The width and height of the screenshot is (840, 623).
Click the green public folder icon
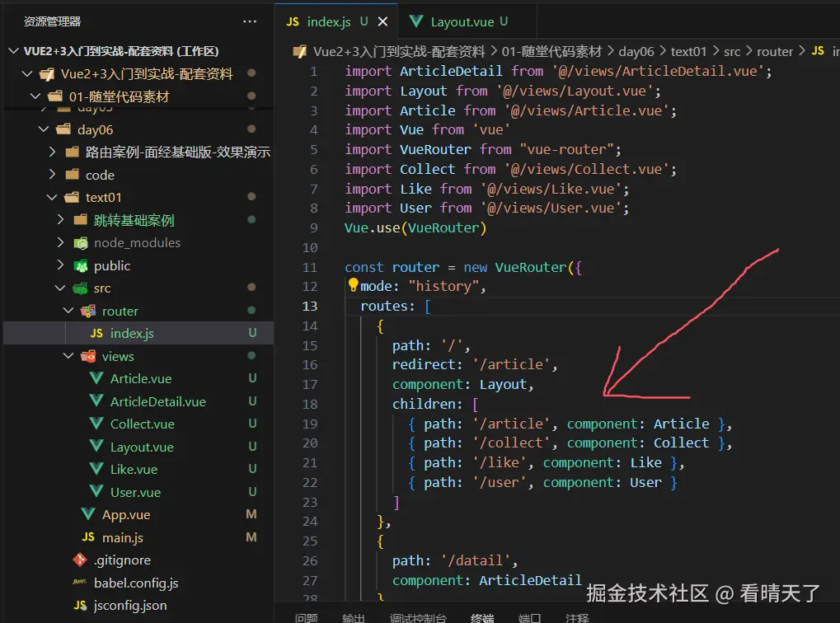tap(81, 265)
